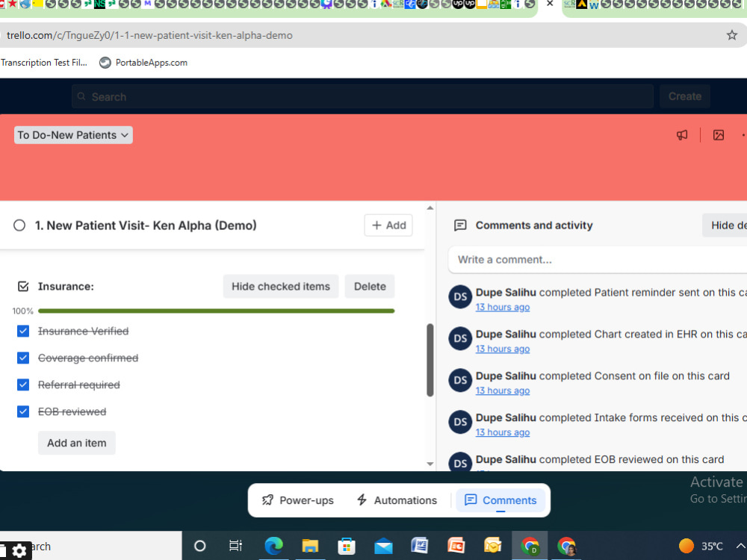Image resolution: width=747 pixels, height=560 pixels.
Task: Click DS avatar next to Chart created in EHR
Action: click(x=460, y=338)
